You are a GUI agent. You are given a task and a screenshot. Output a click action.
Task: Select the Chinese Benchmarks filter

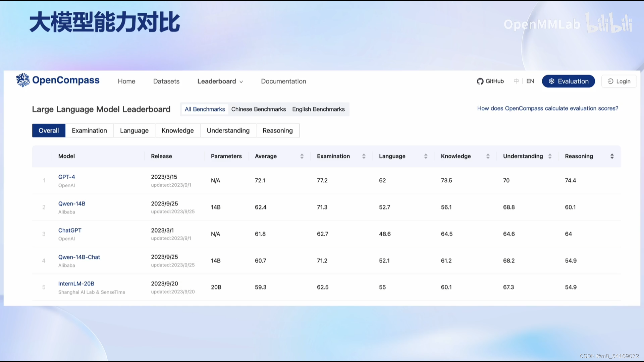258,109
